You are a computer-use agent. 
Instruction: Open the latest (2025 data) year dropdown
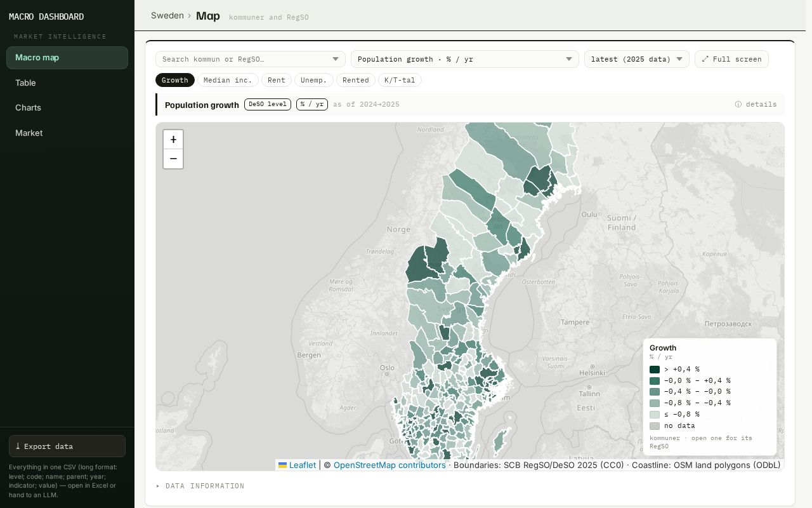[637, 59]
